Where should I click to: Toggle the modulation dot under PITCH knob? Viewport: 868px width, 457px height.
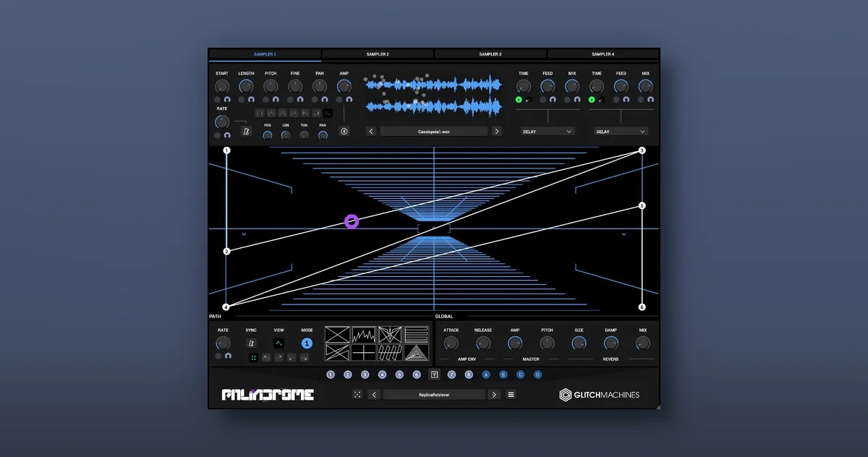click(265, 100)
